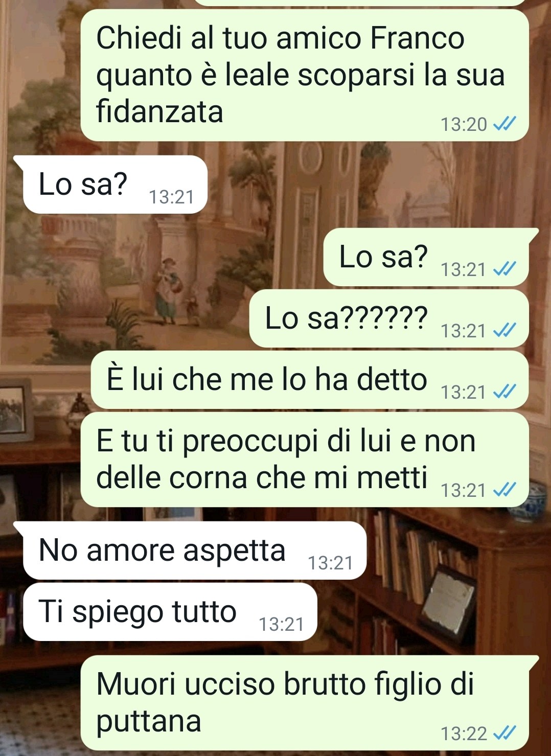551x756 pixels.
Task: Tap the blue checkmarks on 'Lo sa??????' message
Action: (x=504, y=330)
